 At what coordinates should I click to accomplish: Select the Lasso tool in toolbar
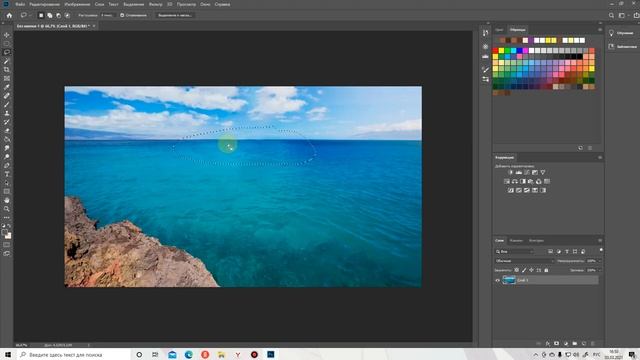[7, 52]
